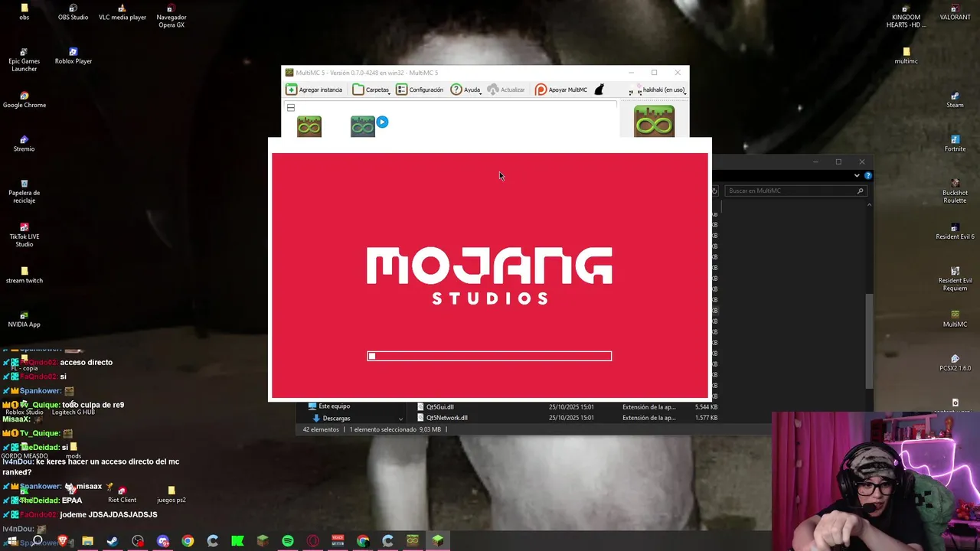
Task: Click the Minecraft loading progress bar
Action: point(489,356)
